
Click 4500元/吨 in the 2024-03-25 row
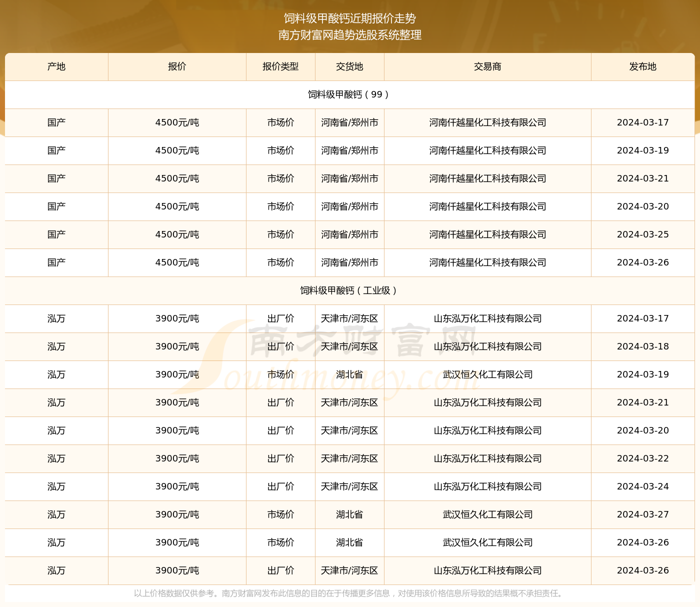(x=177, y=234)
